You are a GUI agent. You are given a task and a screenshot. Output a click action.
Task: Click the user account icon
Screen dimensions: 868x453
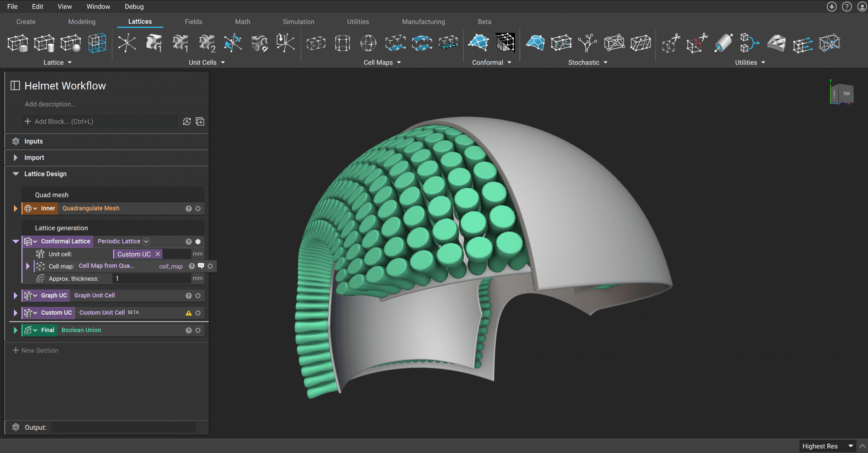[862, 7]
